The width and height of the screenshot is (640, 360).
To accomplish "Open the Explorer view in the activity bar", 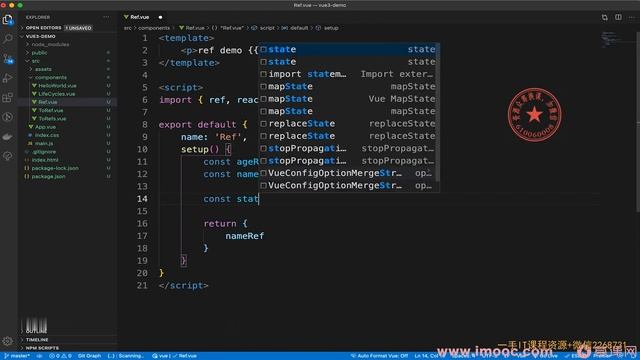I will click(x=8, y=20).
